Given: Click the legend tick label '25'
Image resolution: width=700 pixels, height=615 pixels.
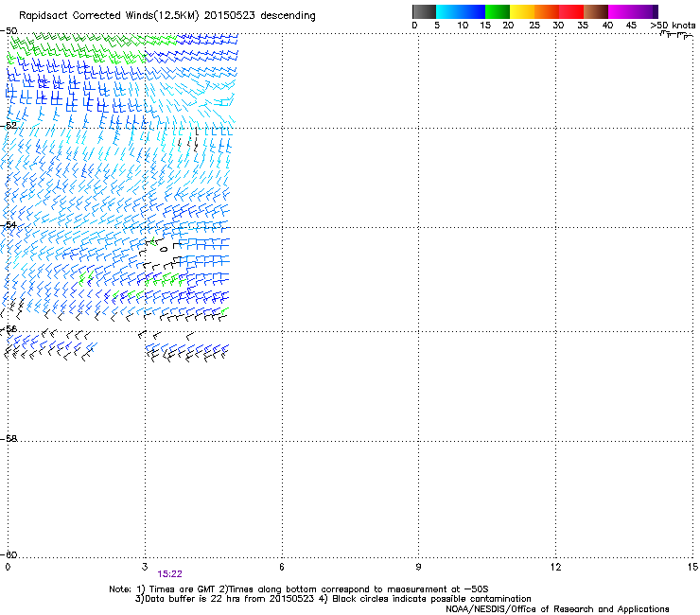Looking at the screenshot, I should 534,25.
